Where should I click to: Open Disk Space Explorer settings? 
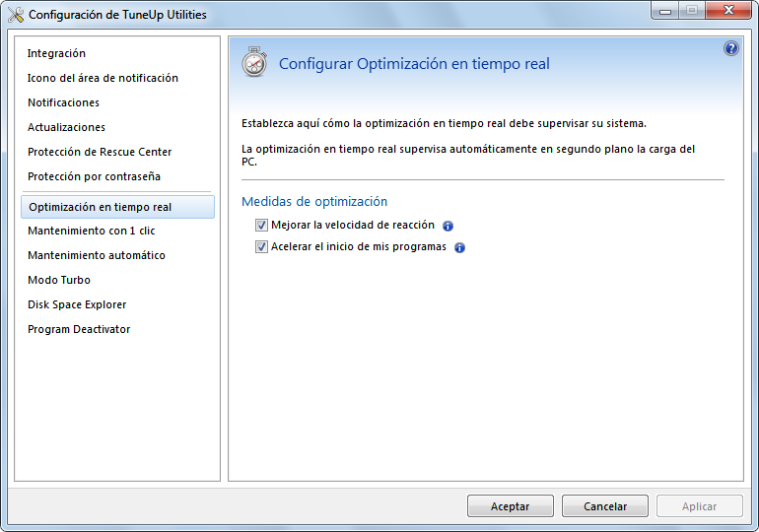(x=77, y=304)
